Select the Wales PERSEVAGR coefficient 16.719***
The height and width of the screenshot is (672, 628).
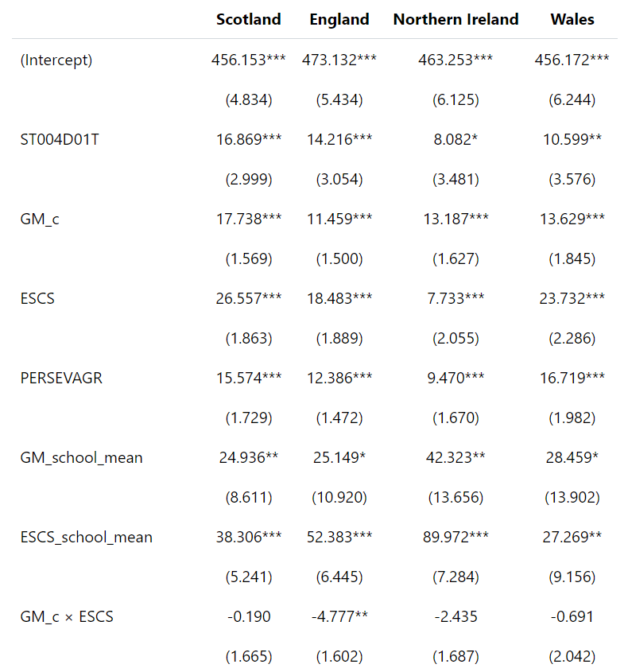(x=572, y=378)
